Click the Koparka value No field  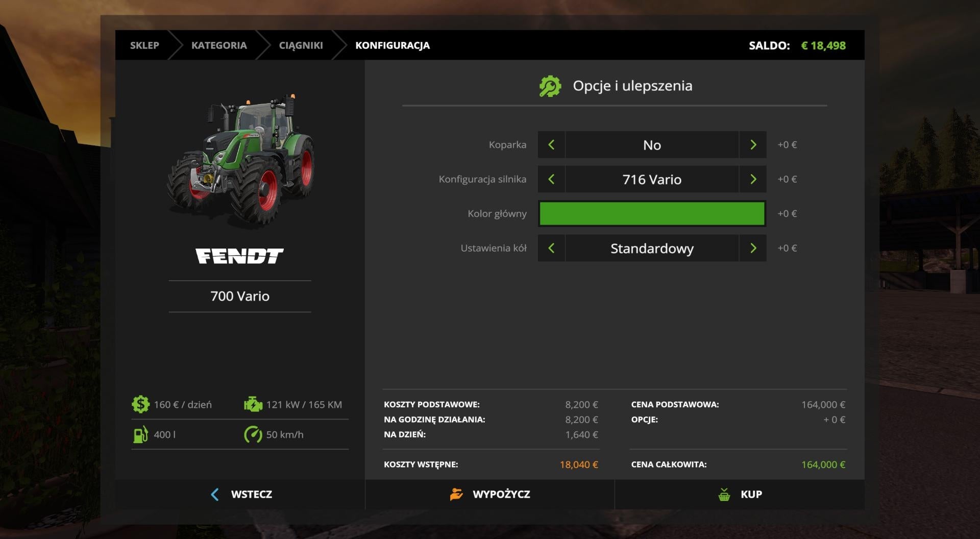point(652,145)
